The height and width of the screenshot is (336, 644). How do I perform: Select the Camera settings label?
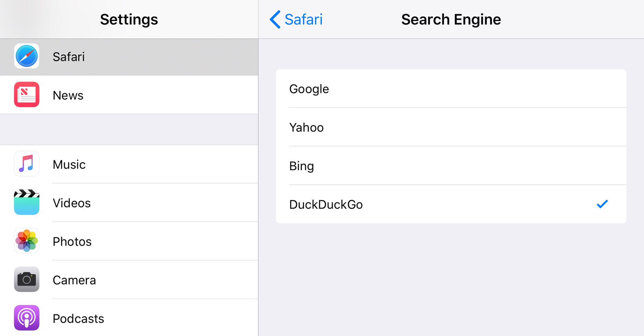[74, 280]
